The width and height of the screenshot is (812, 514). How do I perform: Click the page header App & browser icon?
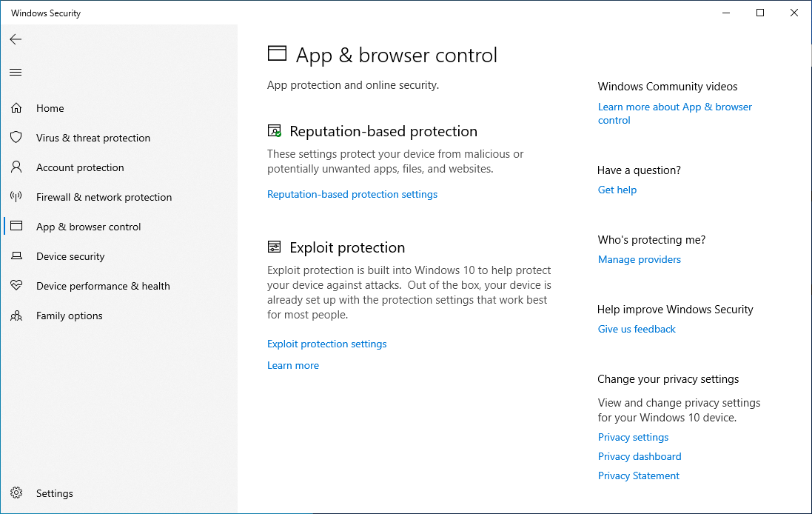(277, 54)
